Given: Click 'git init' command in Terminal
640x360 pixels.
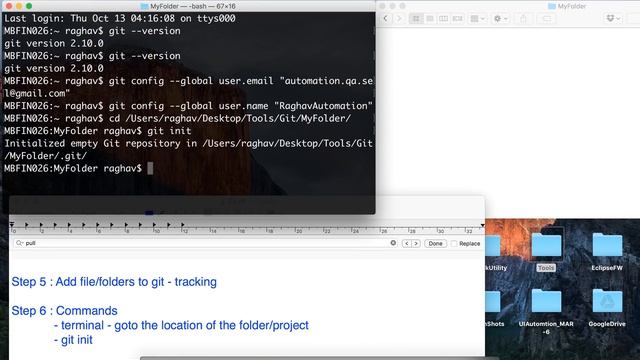Looking at the screenshot, I should point(169,131).
